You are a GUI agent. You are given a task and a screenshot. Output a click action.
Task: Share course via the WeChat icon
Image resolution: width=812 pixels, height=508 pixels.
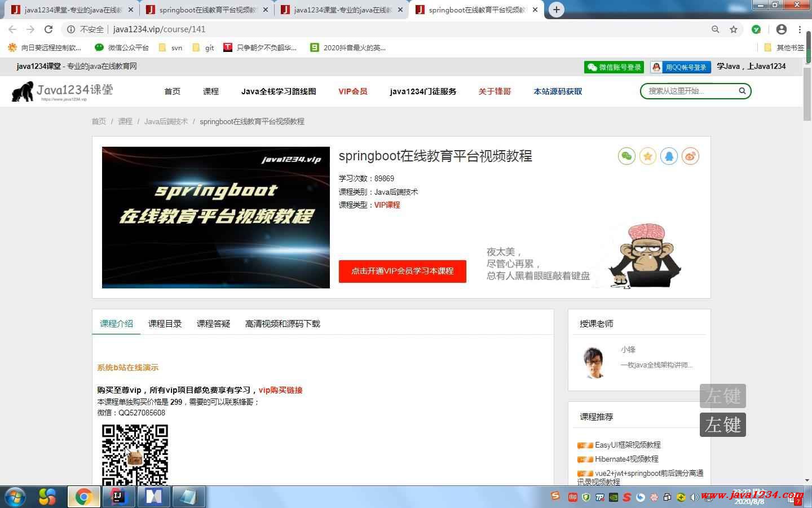tap(626, 156)
